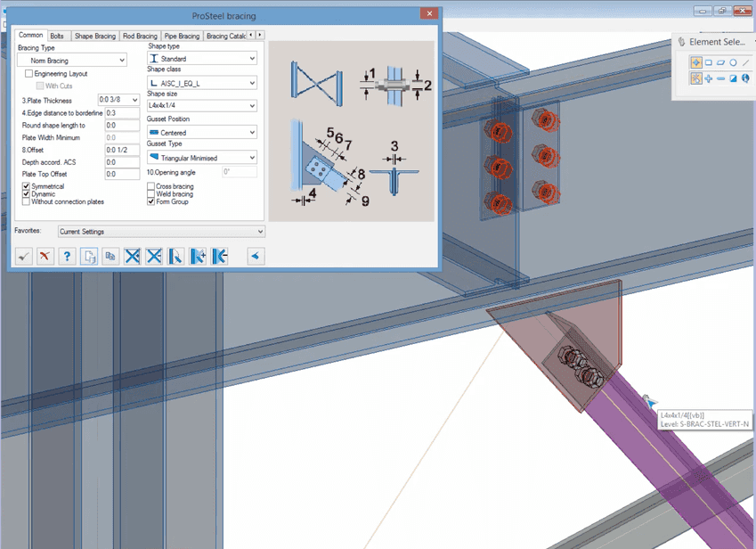Click the OK checkmark in ProSteel bracing dialog
The height and width of the screenshot is (549, 756).
coord(23,256)
